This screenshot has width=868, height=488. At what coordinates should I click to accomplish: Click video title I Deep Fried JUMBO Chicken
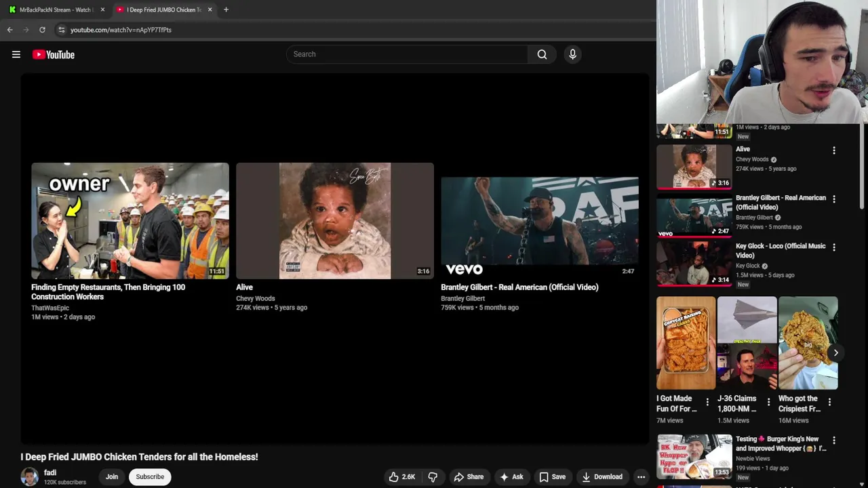[x=139, y=457]
